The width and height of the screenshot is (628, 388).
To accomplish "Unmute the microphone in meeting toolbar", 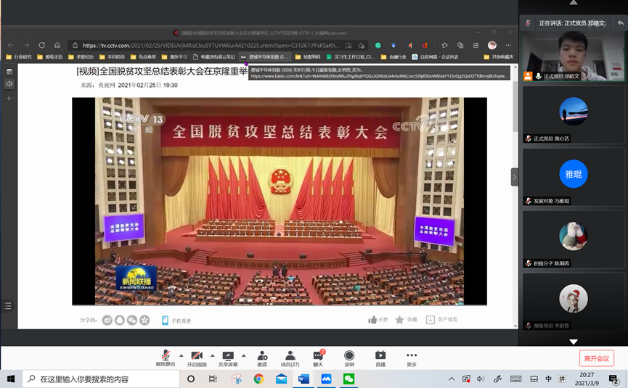I will point(165,358).
